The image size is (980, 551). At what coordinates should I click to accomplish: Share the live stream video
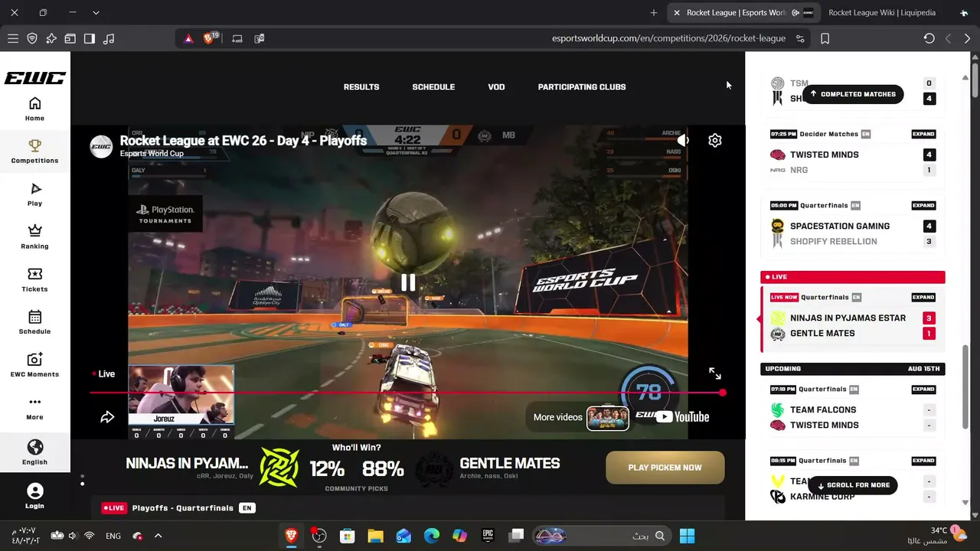point(107,417)
